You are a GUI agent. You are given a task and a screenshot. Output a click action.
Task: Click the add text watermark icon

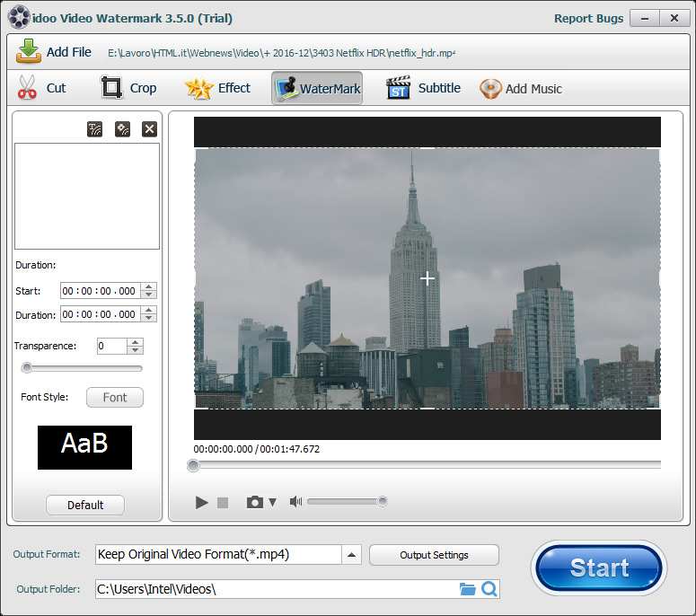[x=94, y=129]
